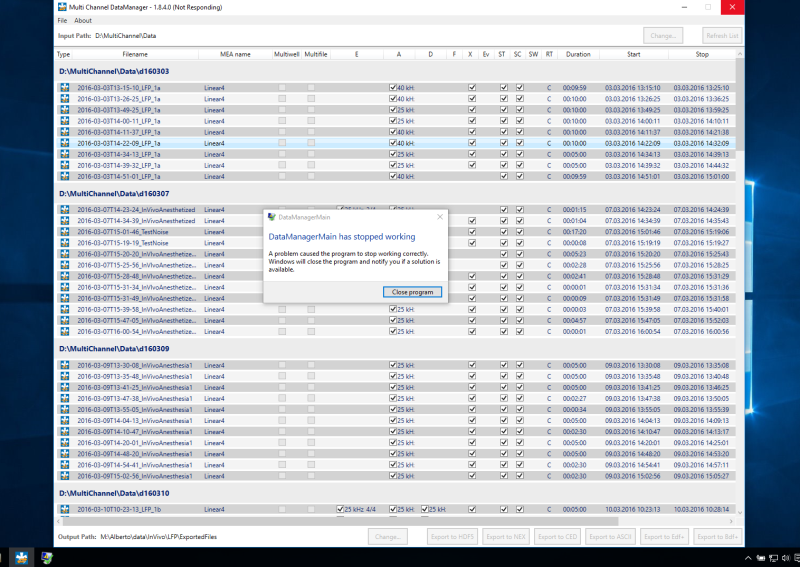The image size is (800, 567).
Task: Click file icon of 2016-03-07T14-23-24_InVivoAnesthetized row
Action: [65, 209]
